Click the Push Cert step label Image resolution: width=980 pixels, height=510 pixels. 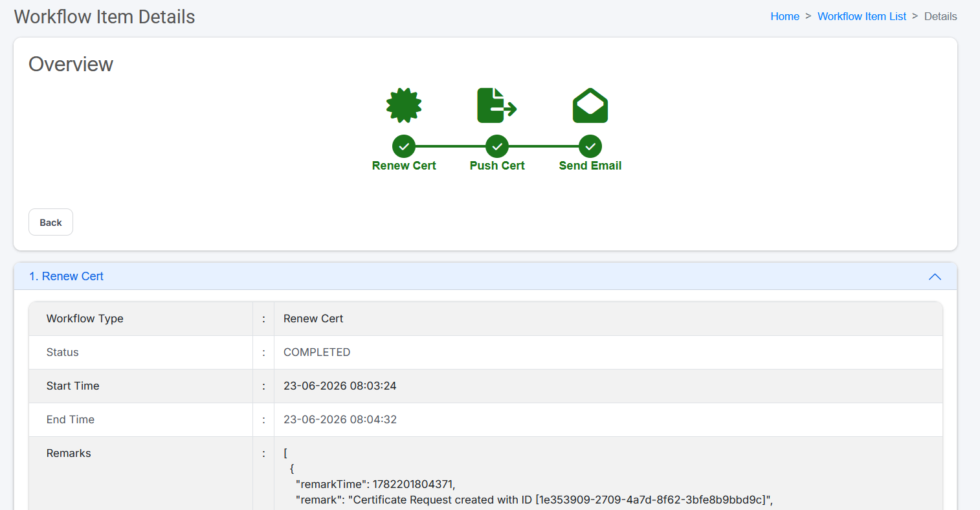[x=497, y=166]
